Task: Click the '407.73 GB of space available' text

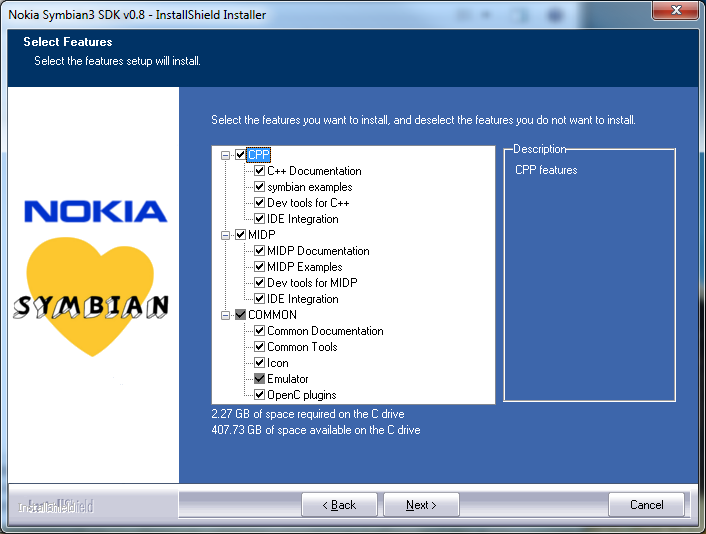Action: [x=316, y=430]
